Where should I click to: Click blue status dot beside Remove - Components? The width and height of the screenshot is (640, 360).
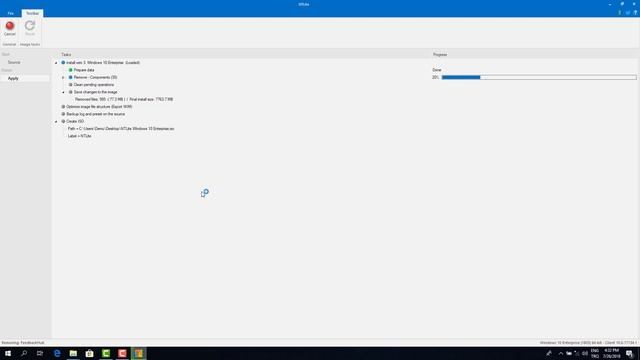point(71,77)
